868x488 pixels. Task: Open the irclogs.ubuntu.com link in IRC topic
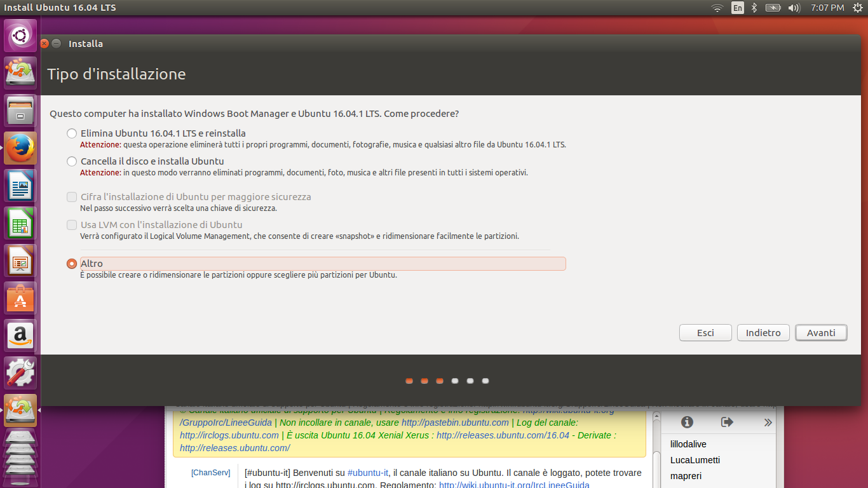(x=229, y=435)
